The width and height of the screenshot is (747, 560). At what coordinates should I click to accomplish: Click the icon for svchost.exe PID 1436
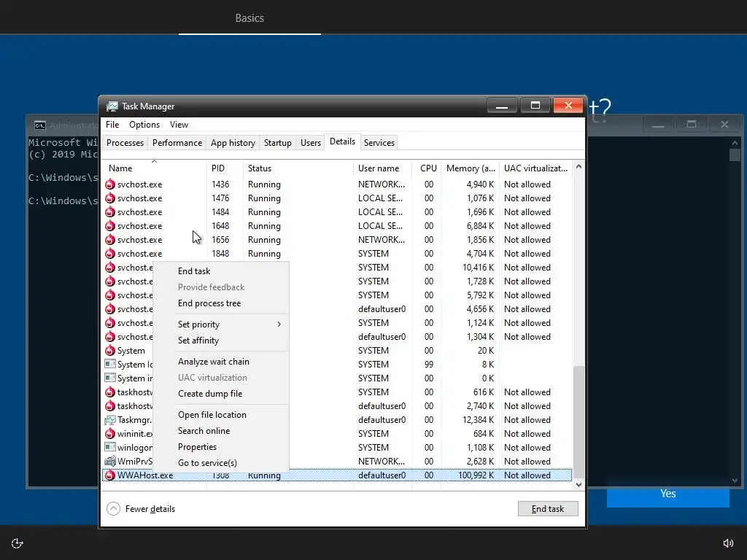tap(110, 184)
